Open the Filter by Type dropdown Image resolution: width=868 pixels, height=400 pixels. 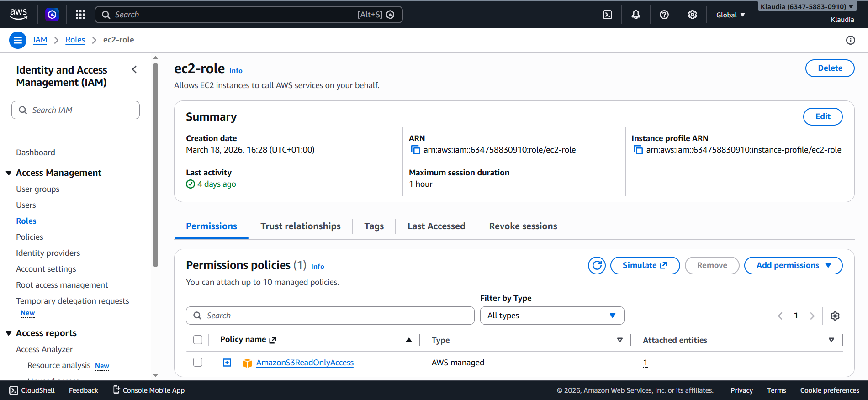click(552, 316)
